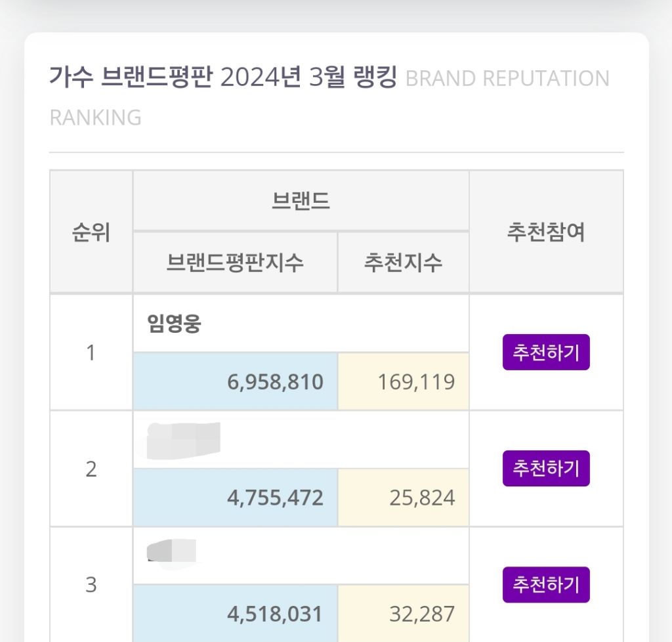Screen dimensions: 672x642
Task: Click the 가수 브랜드평판 2024년 3월 랭킹 title
Action: [223, 79]
